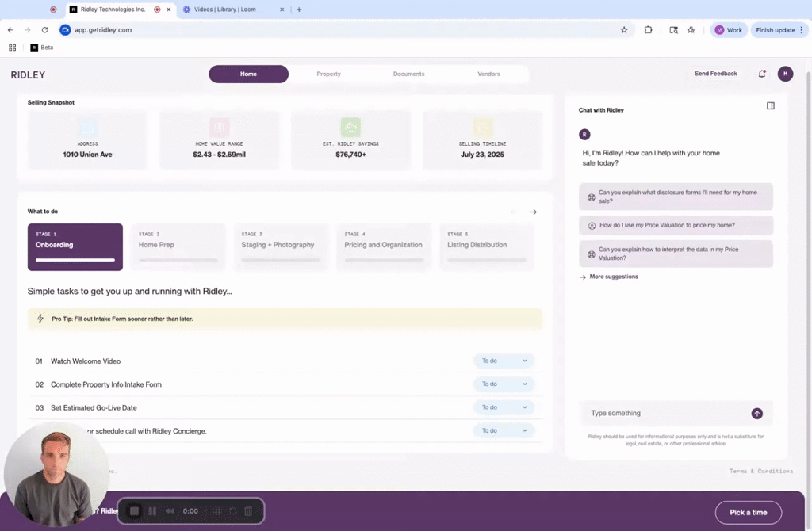812x531 pixels.
Task: Stop the Loom recording
Action: click(134, 511)
